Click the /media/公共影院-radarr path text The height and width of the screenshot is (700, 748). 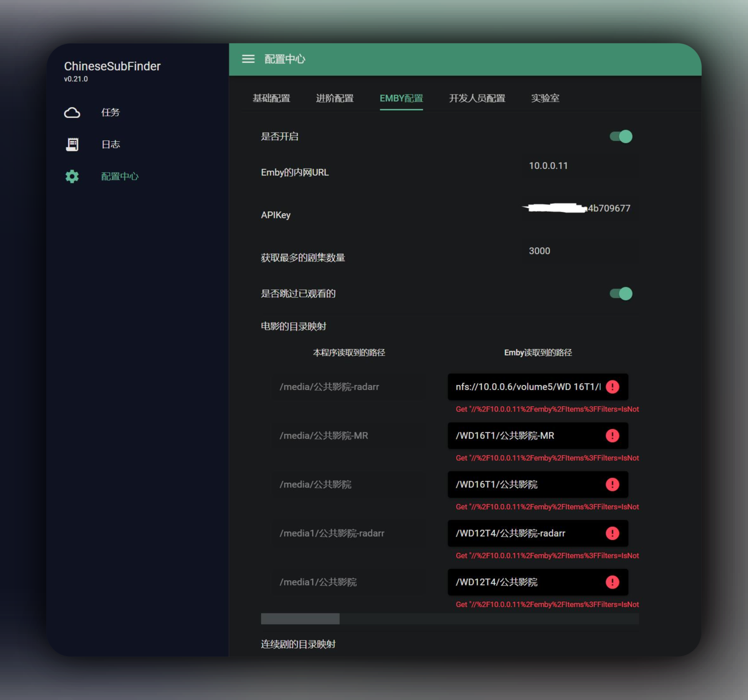coord(329,387)
